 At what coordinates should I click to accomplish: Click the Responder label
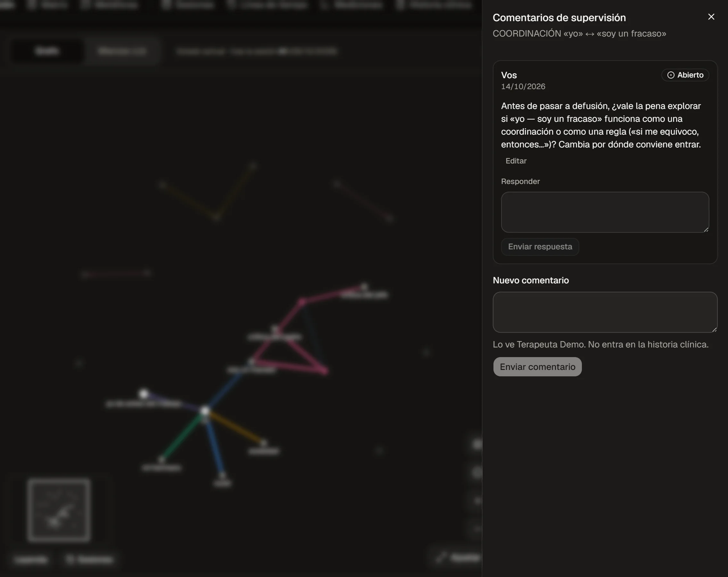point(520,181)
